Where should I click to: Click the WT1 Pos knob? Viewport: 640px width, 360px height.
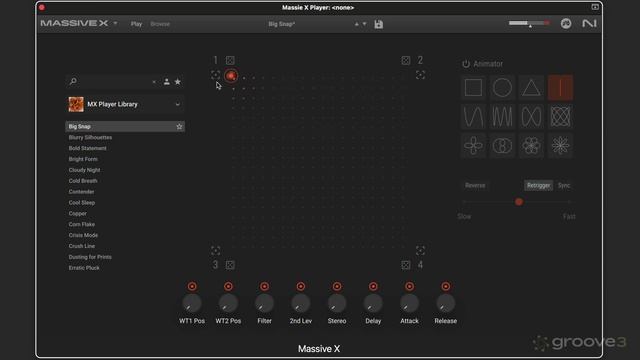192,304
